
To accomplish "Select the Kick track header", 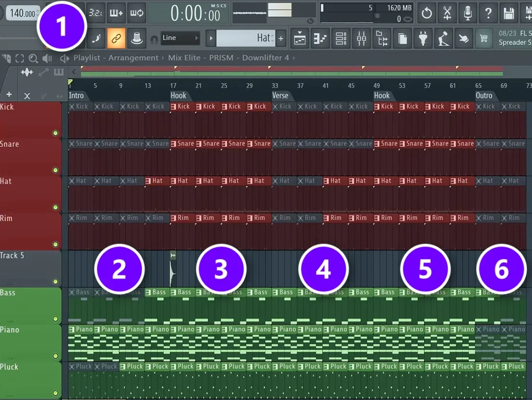I will click(x=31, y=120).
